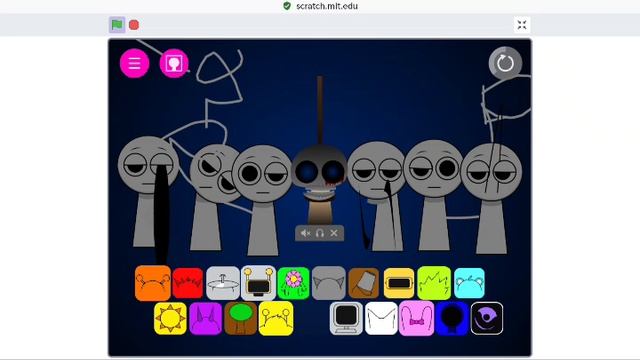This screenshot has width=640, height=360.
Task: Select the yellow-orange visor icon
Action: click(x=399, y=283)
